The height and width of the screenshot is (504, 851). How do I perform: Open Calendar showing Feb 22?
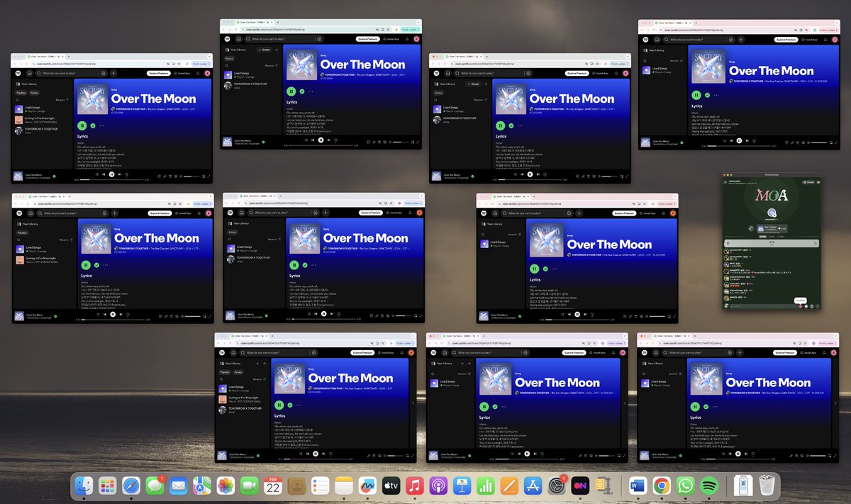click(x=273, y=486)
